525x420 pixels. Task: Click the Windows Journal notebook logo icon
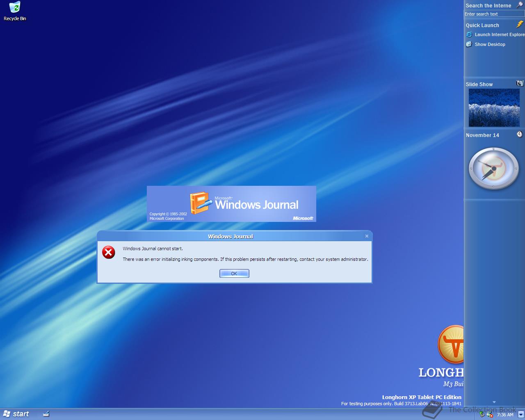(201, 203)
